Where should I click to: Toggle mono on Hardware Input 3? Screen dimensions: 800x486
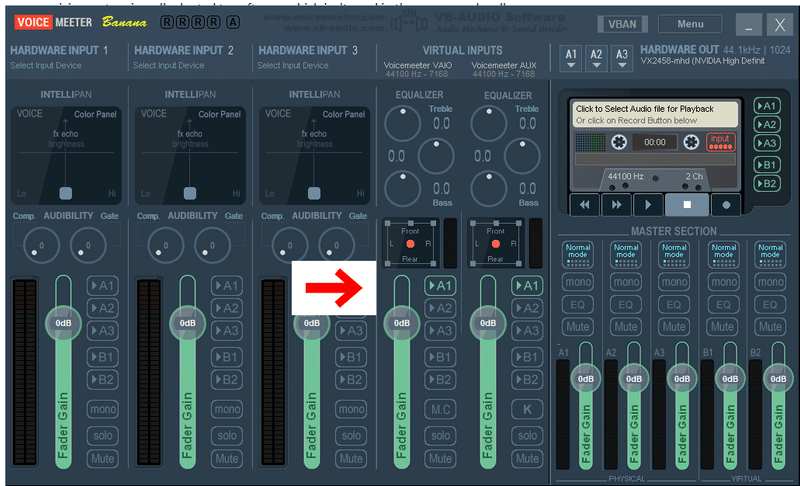pyautogui.click(x=351, y=409)
